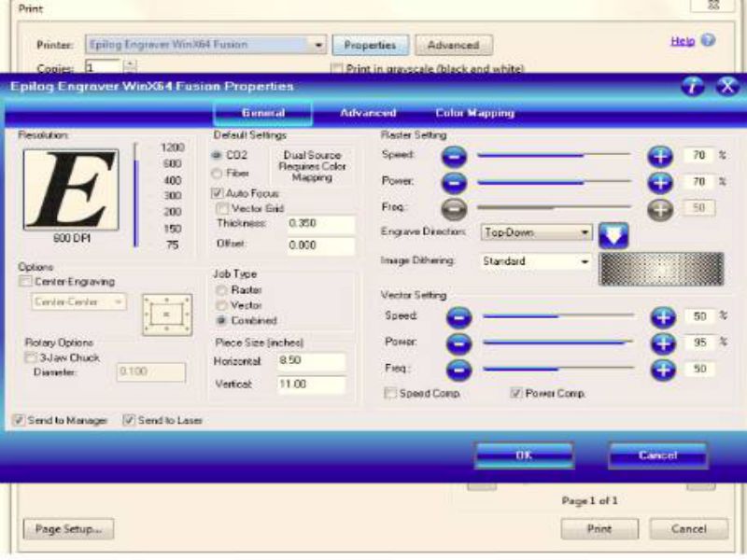Open the Center-Center position dropdown
747x560 pixels.
click(x=79, y=301)
